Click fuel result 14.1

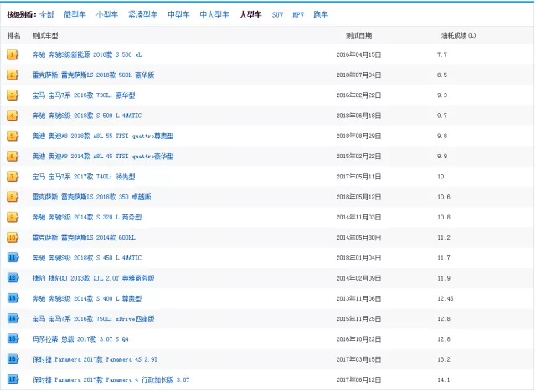[444, 380]
